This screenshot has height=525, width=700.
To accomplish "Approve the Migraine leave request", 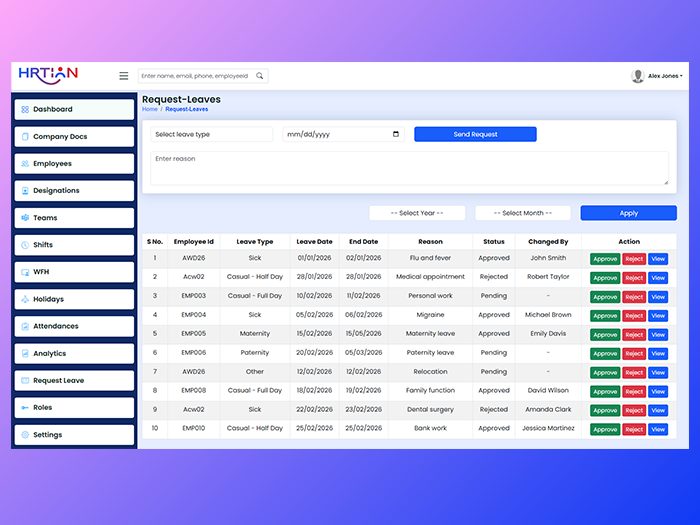I will [605, 316].
